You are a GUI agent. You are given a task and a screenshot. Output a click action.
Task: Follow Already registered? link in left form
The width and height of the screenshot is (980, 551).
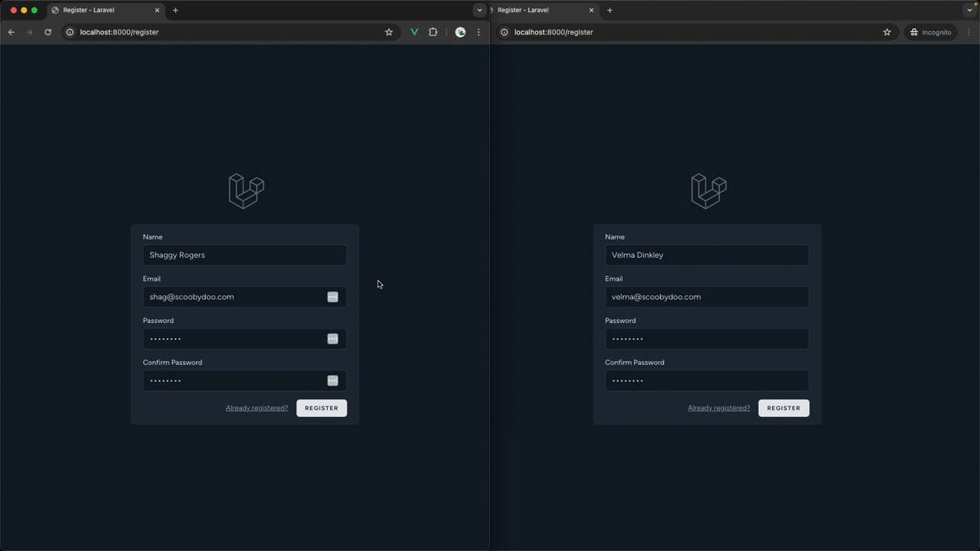pos(257,408)
